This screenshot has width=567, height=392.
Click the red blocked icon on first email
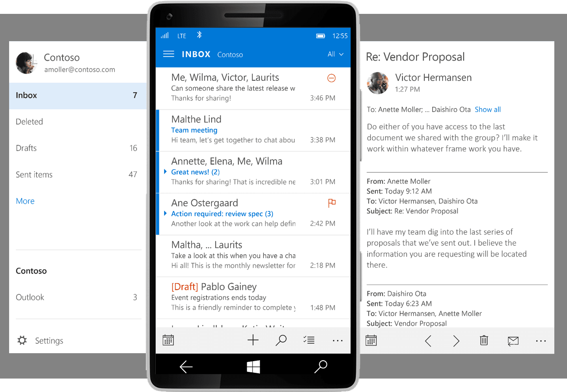[x=332, y=78]
